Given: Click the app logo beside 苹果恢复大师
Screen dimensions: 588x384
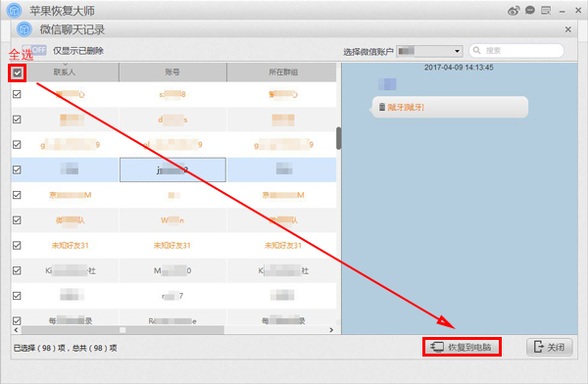Looking at the screenshot, I should pos(15,11).
